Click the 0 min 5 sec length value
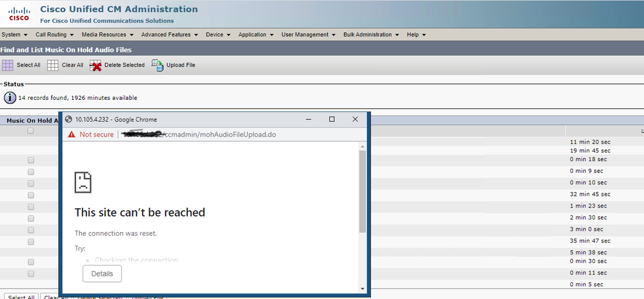 pyautogui.click(x=587, y=284)
